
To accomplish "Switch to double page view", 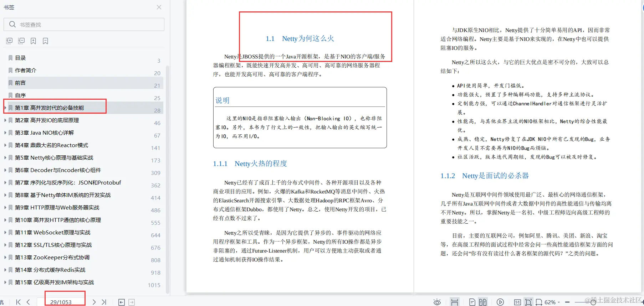I will coord(483,302).
